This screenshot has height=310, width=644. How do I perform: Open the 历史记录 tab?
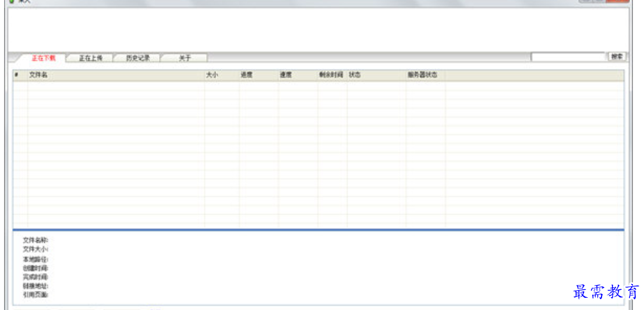click(x=137, y=58)
